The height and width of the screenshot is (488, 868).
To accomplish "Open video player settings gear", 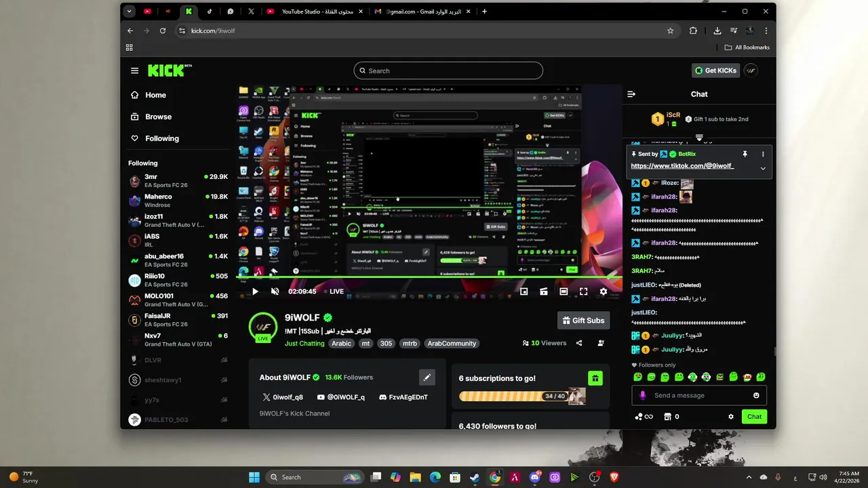I will (604, 291).
